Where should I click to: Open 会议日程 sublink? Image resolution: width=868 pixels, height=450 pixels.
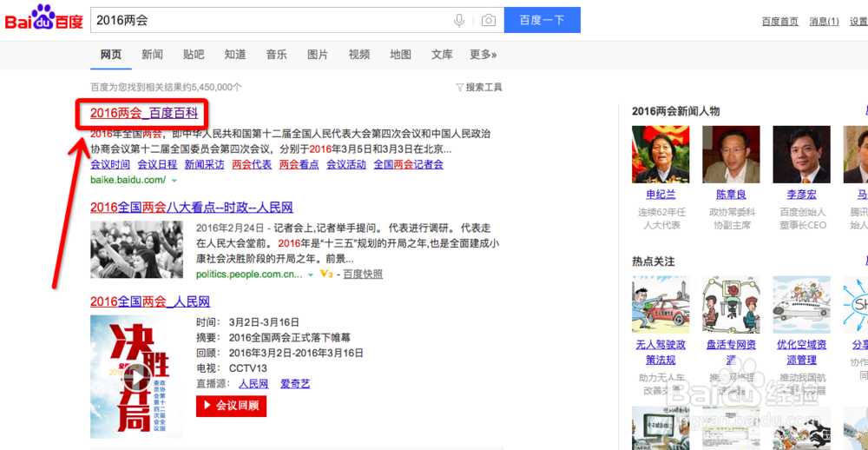point(157,164)
